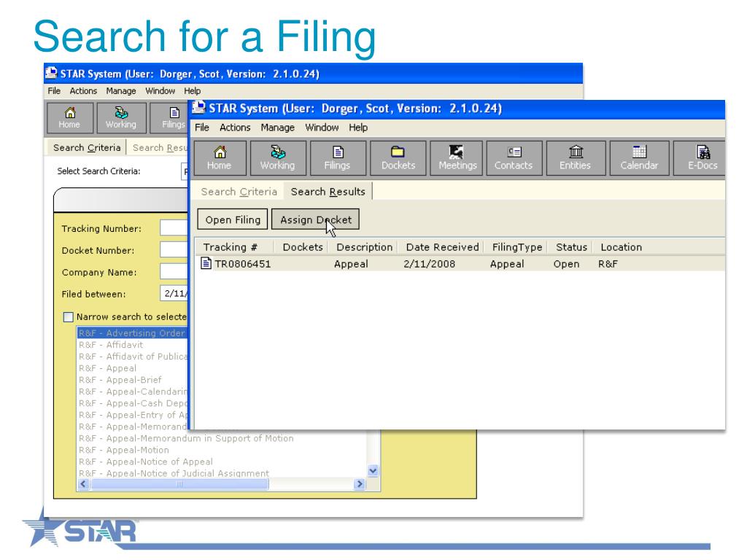Open the File menu in the front window

point(202,128)
